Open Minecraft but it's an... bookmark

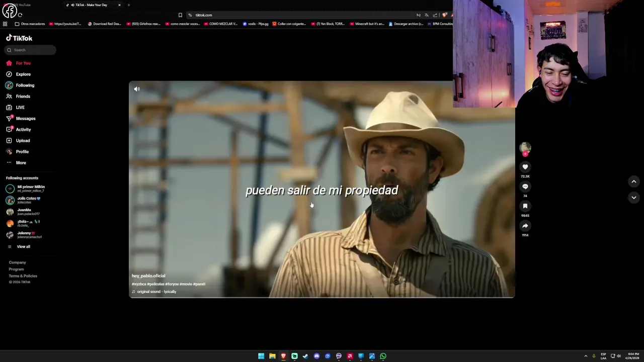(x=367, y=24)
